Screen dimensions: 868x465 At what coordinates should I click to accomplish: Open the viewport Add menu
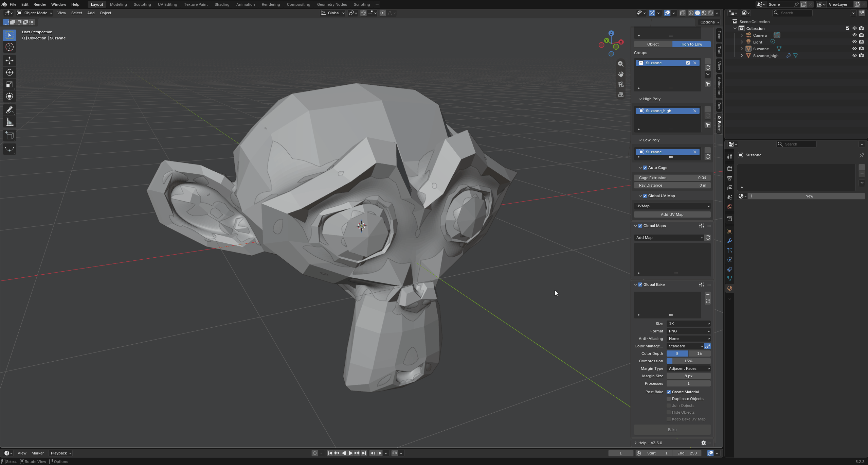coord(91,13)
